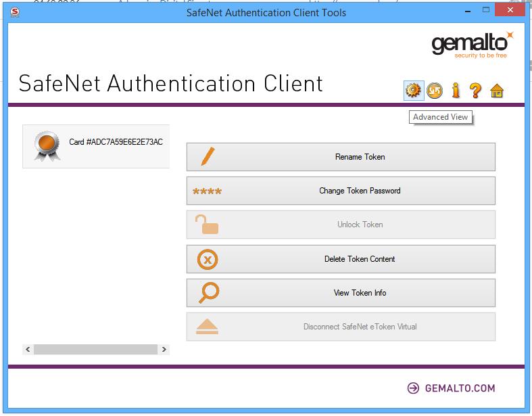Click the greyed Unlock Token button

pos(341,225)
